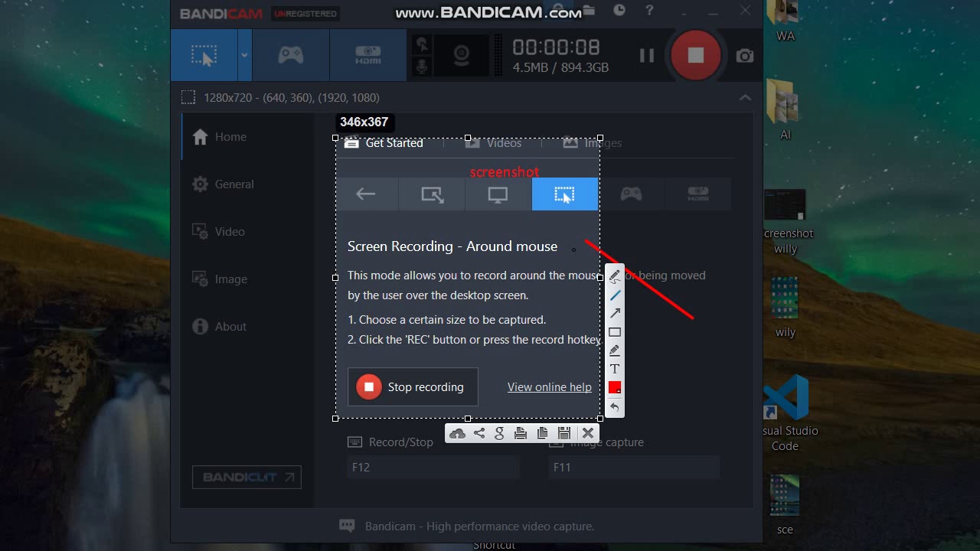Viewport: 980px width, 551px height.
Task: Open the WA desktop icon
Action: click(x=785, y=21)
